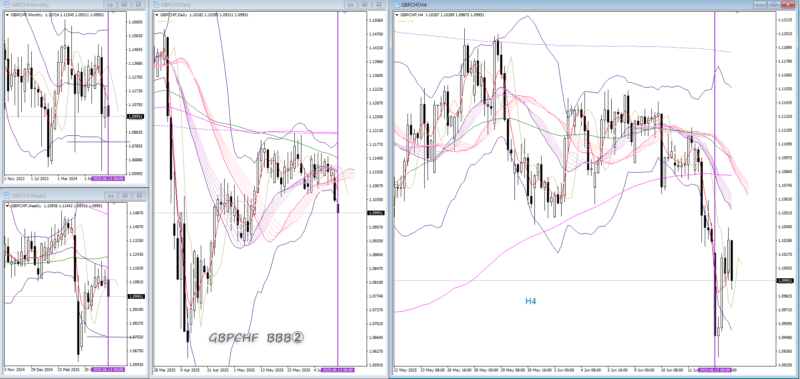Close the GBPCHF,H4 chart window
This screenshot has height=379, width=800.
(787, 5)
